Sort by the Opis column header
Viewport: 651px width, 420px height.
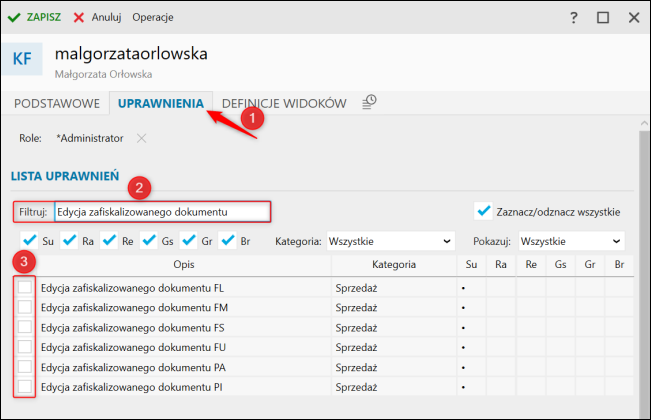click(184, 265)
